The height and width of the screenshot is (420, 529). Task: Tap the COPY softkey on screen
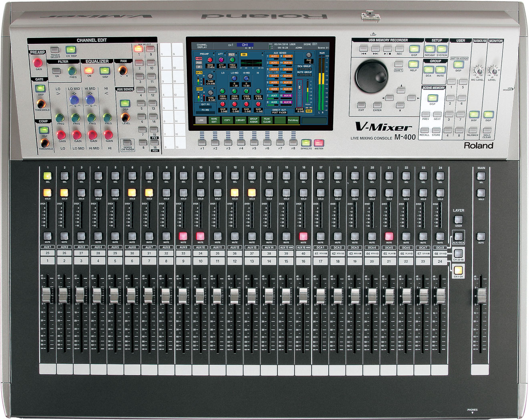(x=227, y=120)
